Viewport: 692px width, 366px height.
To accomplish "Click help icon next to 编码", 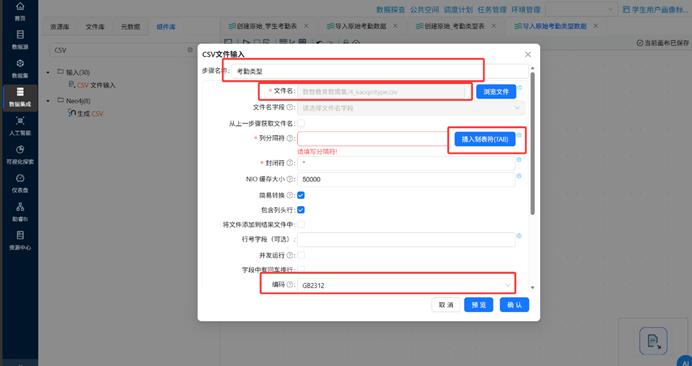I will [290, 285].
